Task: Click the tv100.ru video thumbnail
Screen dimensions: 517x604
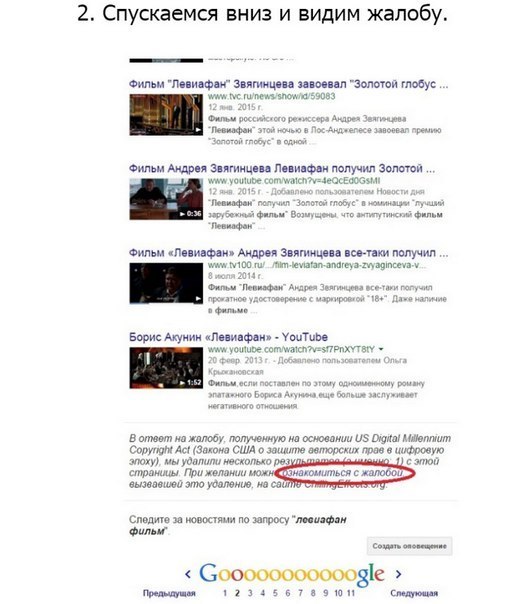Action: [166, 284]
